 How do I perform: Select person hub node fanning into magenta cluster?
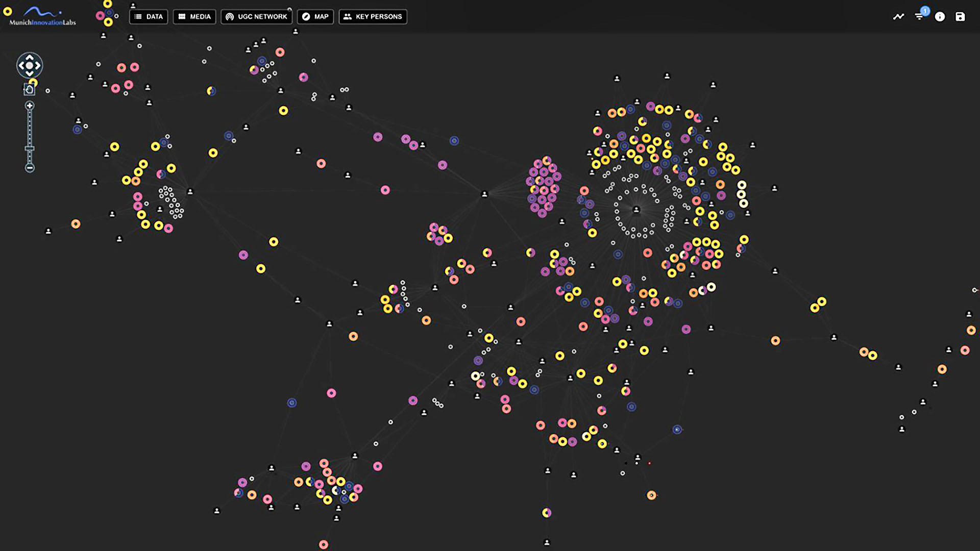tap(484, 194)
